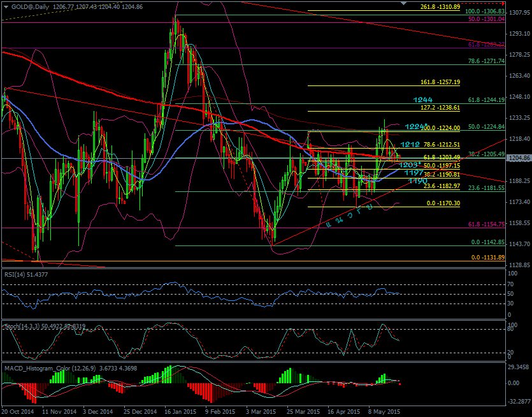The height and width of the screenshot is (417, 532).
Task: Click the RSI(14) 51.4377 indicator label
Action: [26, 274]
